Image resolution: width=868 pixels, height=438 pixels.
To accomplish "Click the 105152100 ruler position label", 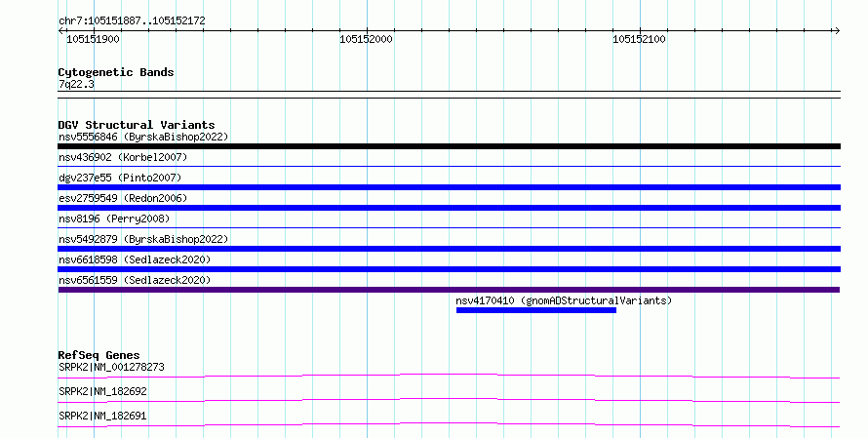I will [639, 39].
